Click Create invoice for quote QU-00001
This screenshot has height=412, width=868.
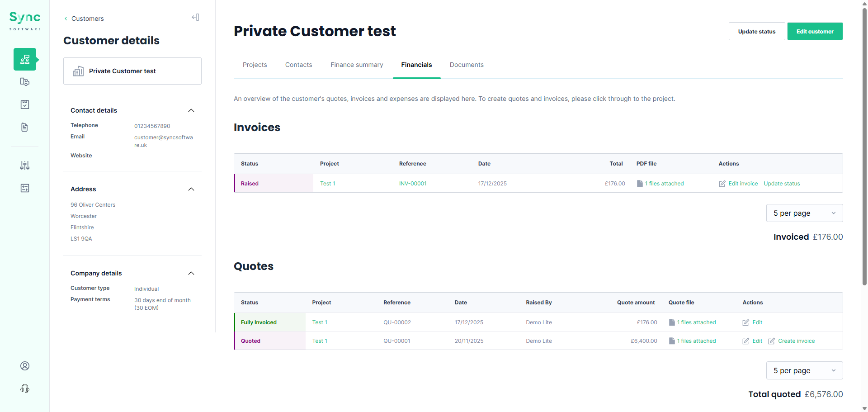[796, 341]
